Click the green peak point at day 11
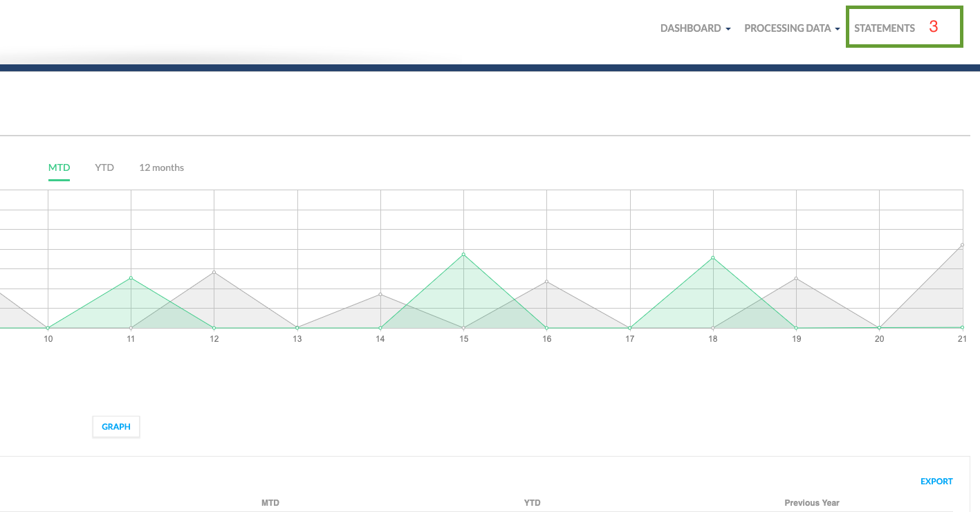Viewport: 980px width, 512px height. coord(131,278)
